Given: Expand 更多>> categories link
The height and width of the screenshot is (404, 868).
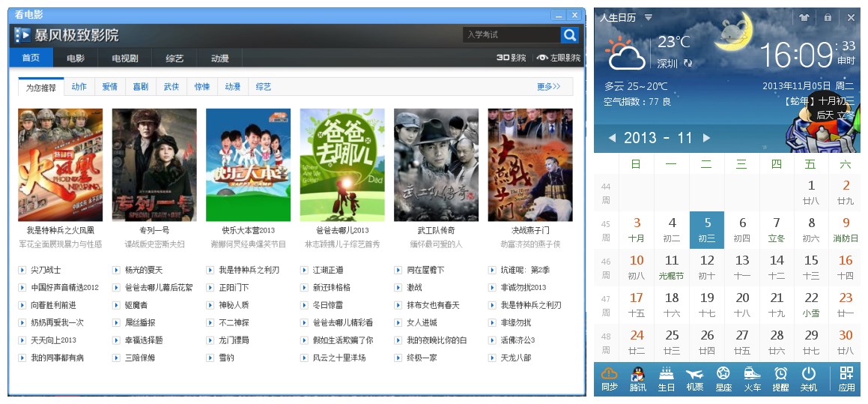Looking at the screenshot, I should tap(549, 87).
